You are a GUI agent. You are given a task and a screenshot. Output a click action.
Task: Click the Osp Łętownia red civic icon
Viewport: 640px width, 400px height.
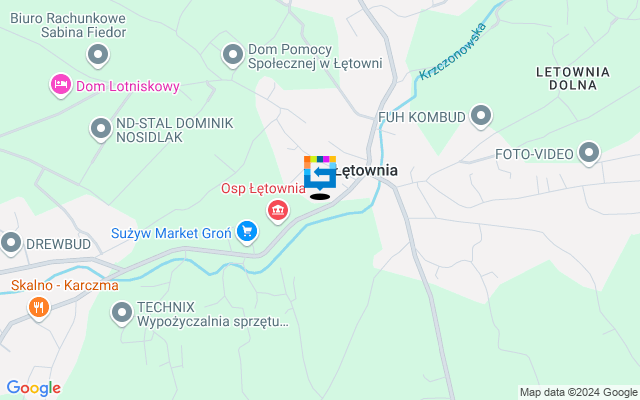pos(278,211)
